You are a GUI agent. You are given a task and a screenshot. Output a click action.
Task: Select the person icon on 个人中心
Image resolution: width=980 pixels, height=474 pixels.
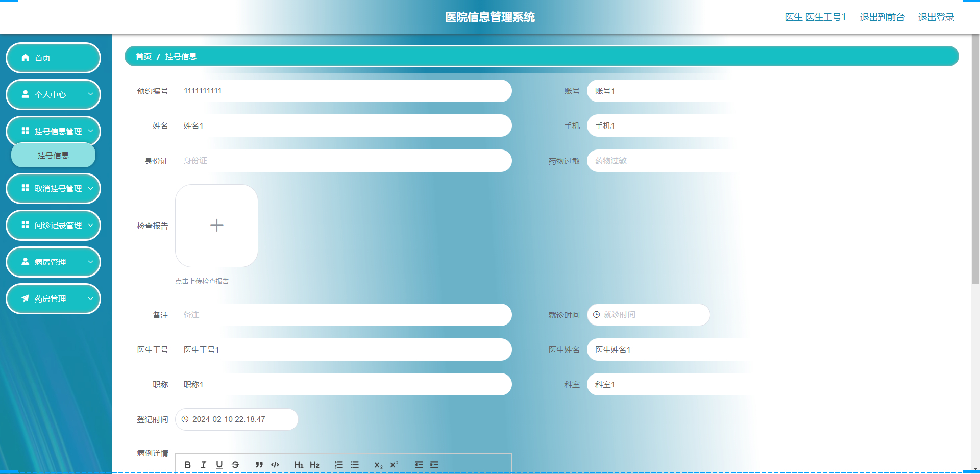pos(24,94)
